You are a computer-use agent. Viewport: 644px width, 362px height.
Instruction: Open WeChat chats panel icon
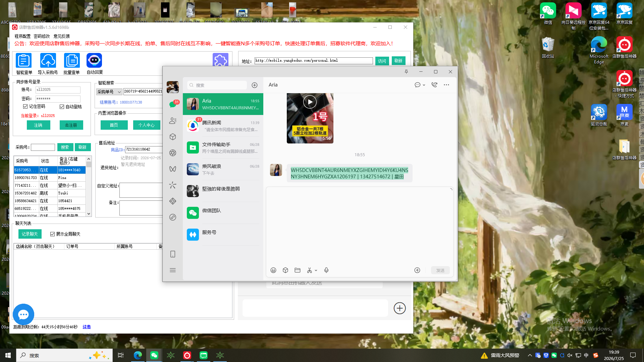pos(173,104)
